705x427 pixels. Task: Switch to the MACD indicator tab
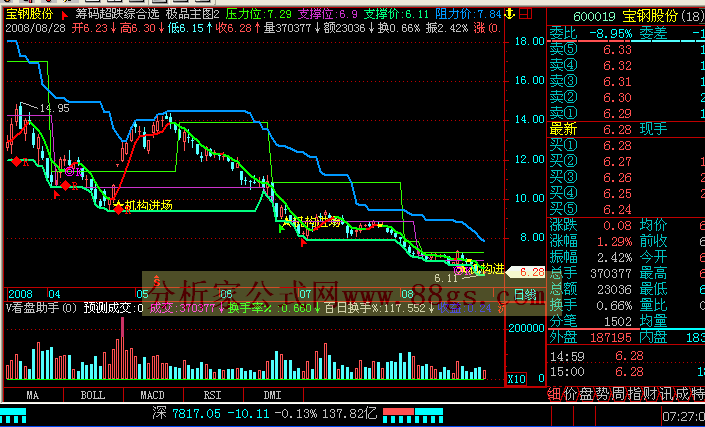click(152, 395)
